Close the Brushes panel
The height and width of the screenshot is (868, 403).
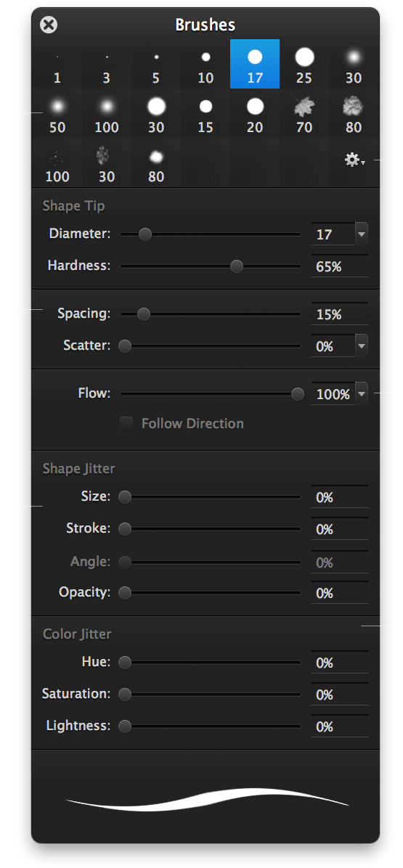click(x=49, y=25)
